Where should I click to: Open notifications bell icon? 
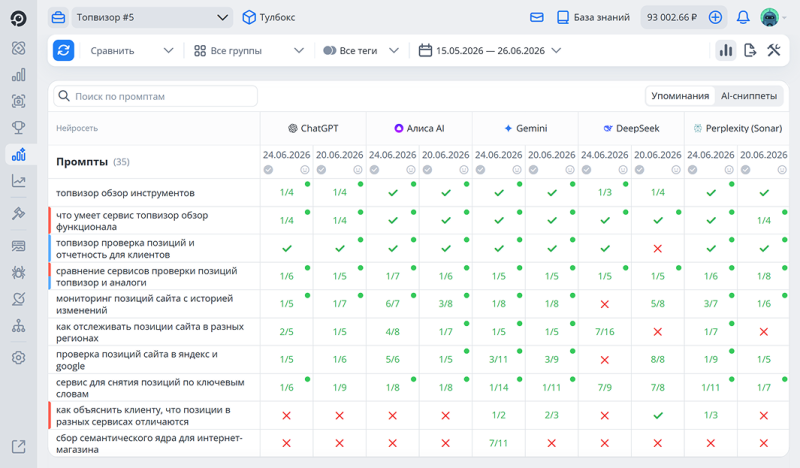tap(743, 17)
